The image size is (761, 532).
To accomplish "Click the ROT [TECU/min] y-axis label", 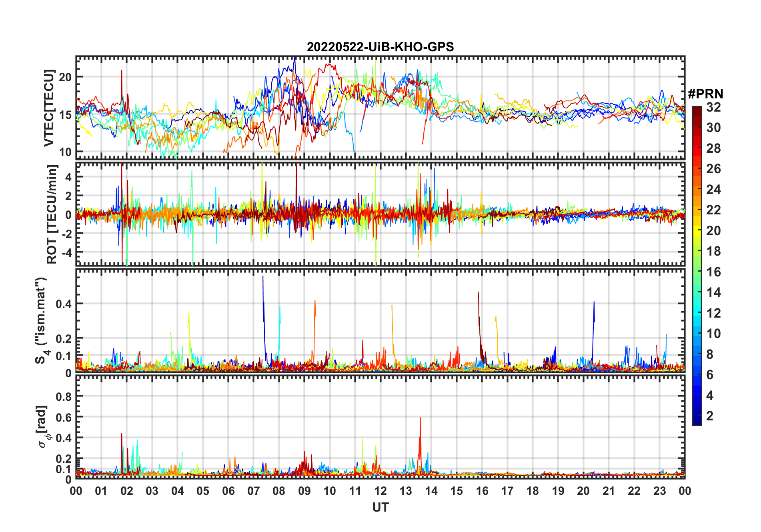I will point(52,214).
